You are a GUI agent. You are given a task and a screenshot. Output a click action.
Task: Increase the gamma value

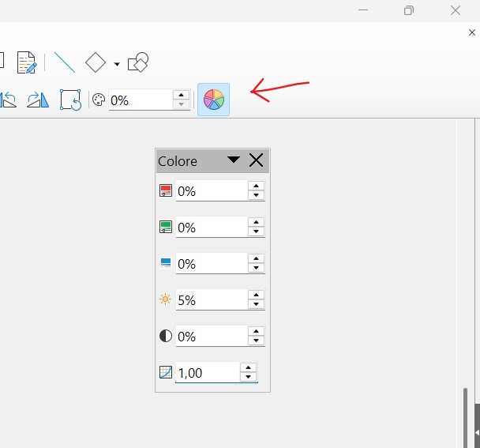249,367
